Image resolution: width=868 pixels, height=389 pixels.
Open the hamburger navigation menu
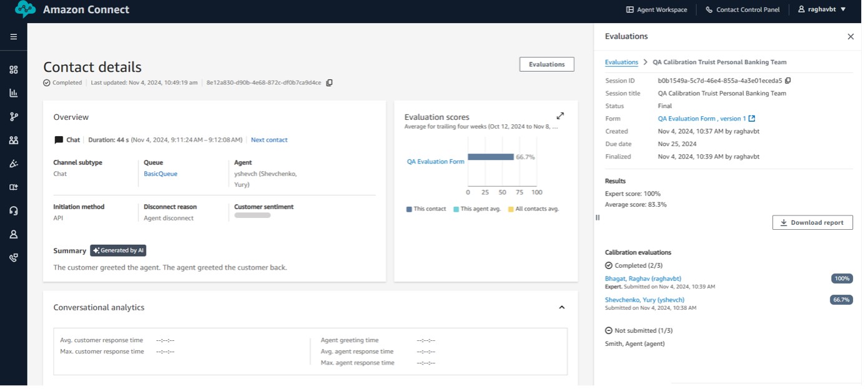tap(13, 37)
